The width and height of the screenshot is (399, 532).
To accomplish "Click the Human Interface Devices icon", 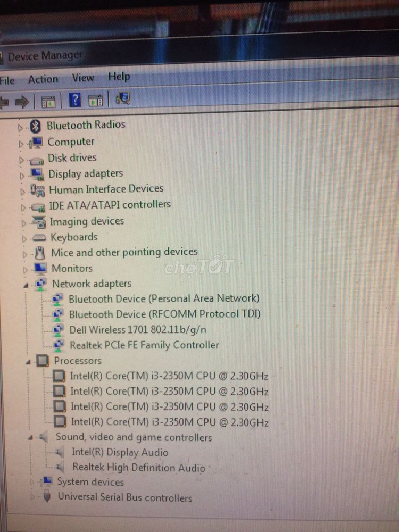I will (37, 190).
